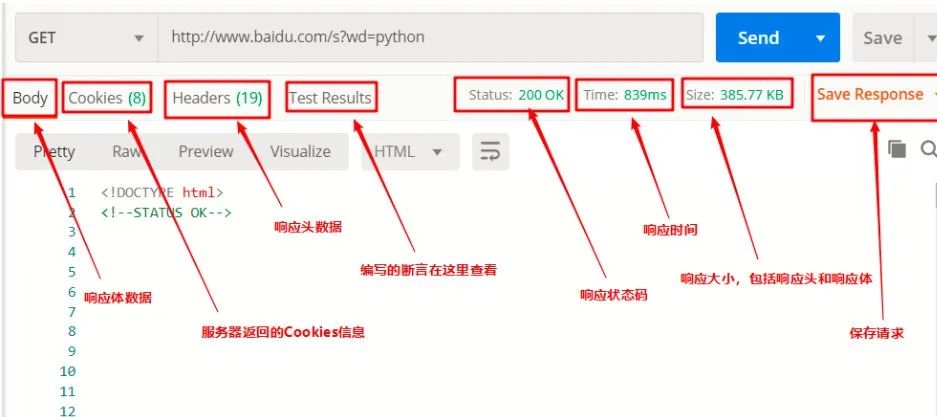Image resolution: width=937 pixels, height=417 pixels.
Task: Select the Raw view mode
Action: point(127,152)
